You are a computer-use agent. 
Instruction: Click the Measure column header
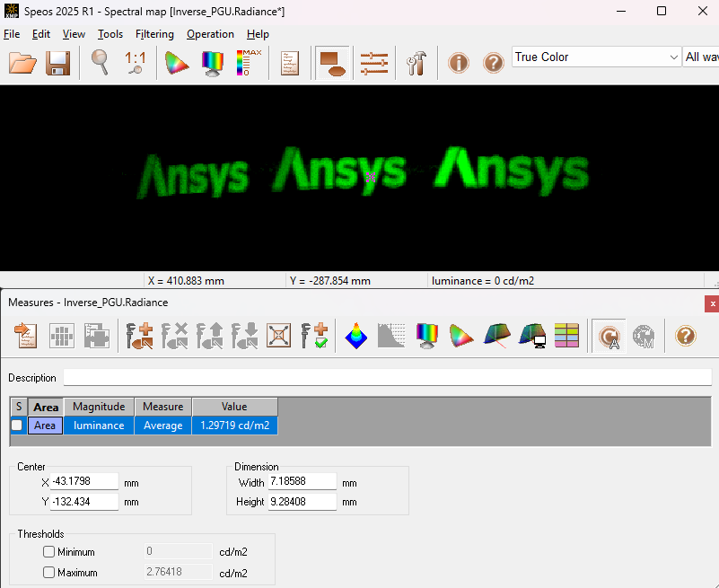point(163,407)
